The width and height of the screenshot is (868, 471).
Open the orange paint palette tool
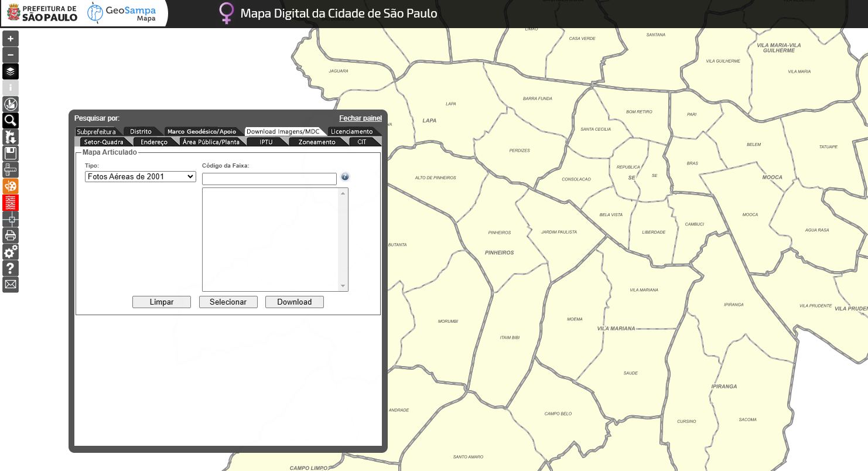click(x=11, y=186)
